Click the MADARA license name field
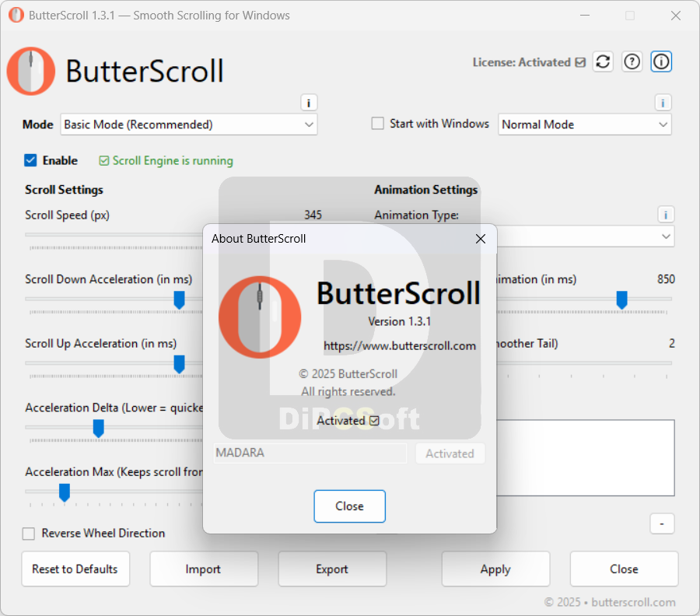 click(x=310, y=453)
